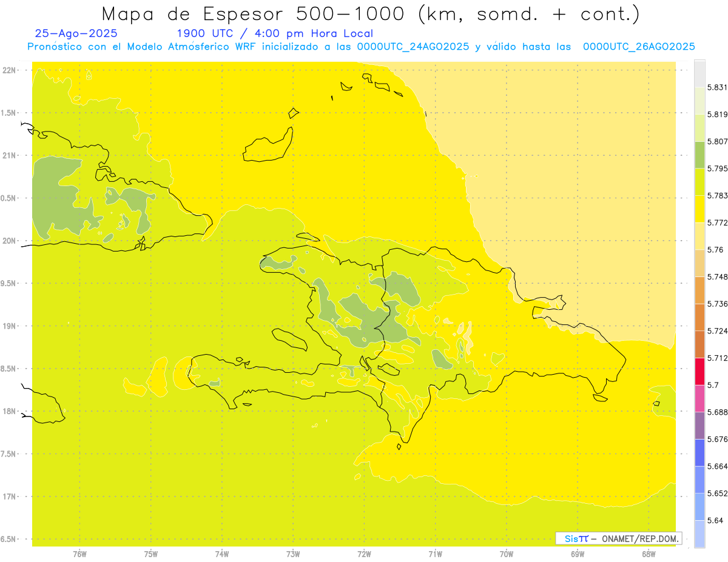The image size is (728, 562).
Task: Click the 20N latitude label
Action: tap(9, 241)
